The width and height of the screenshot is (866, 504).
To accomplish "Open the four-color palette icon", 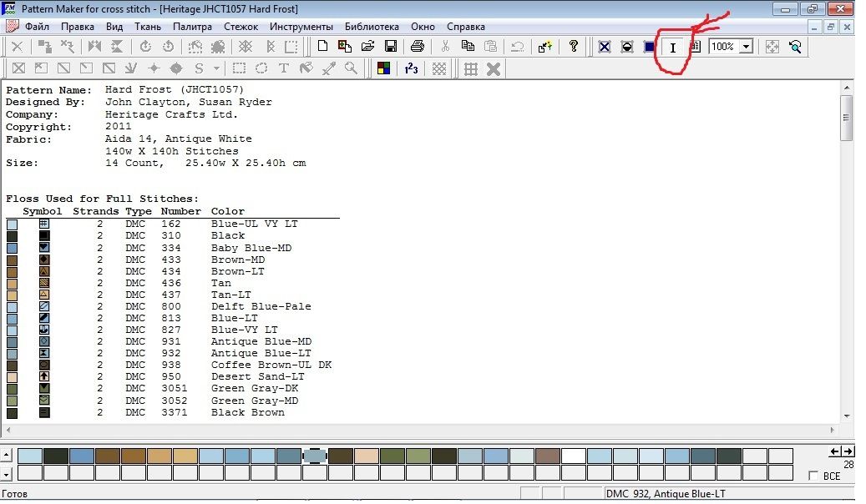I will pyautogui.click(x=383, y=68).
